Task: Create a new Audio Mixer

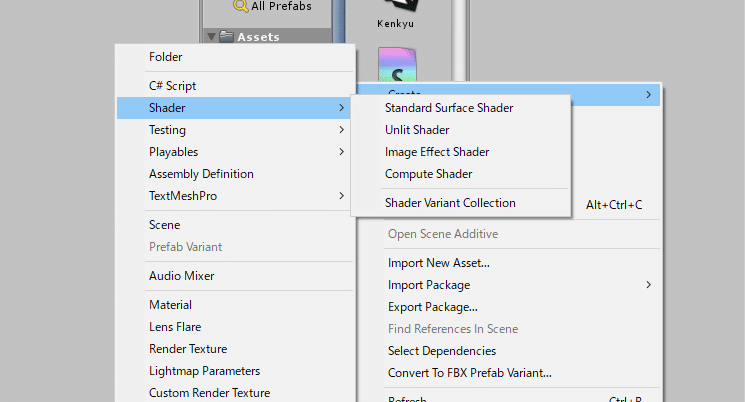Action: 182,276
